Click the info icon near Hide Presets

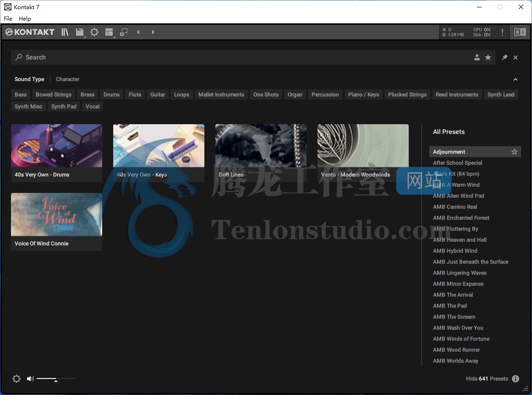[516, 379]
